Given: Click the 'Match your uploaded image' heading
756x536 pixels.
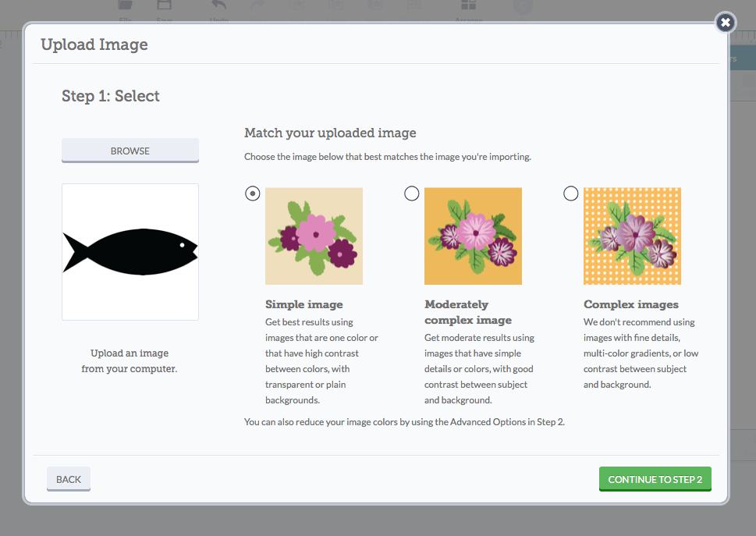Looking at the screenshot, I should click(330, 133).
